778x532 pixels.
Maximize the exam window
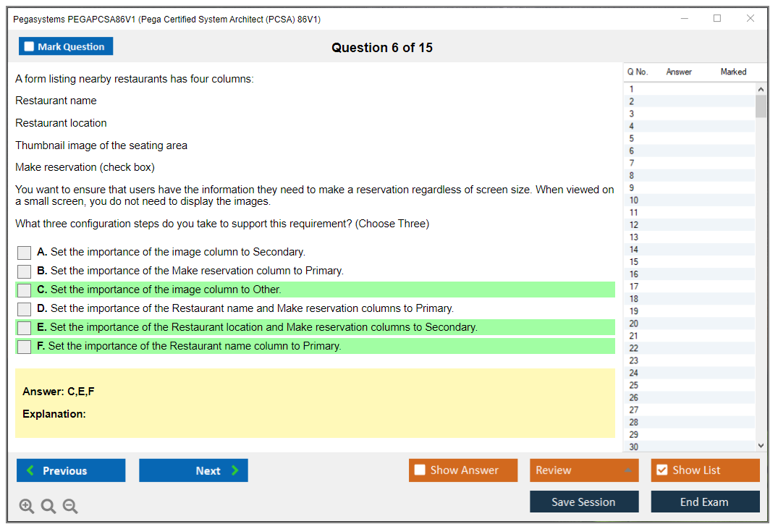(717, 19)
